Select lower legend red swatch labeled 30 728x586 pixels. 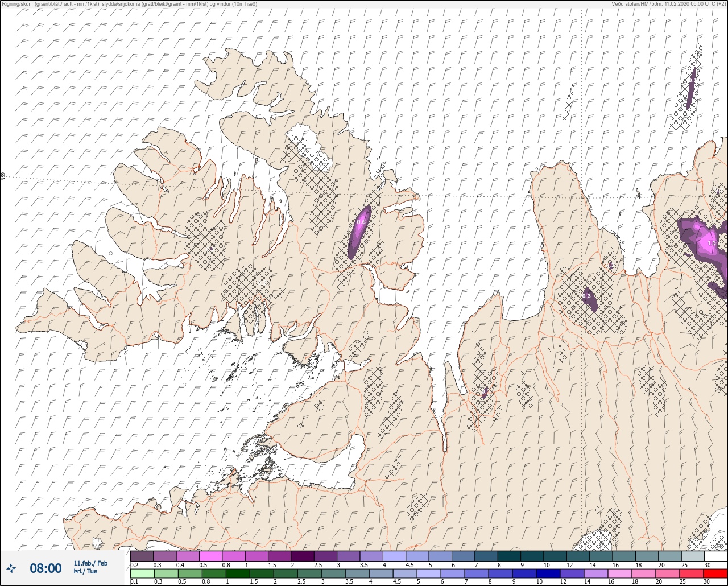coord(715,573)
